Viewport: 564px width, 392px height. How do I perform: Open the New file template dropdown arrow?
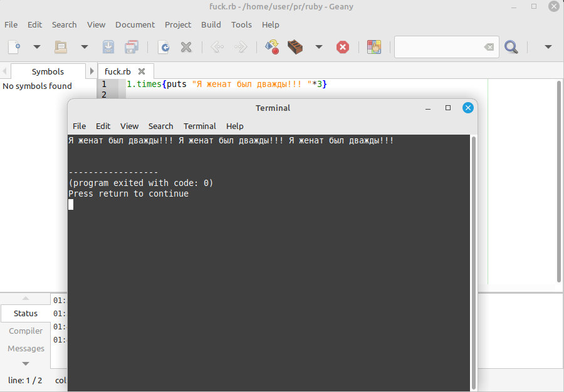coord(37,47)
